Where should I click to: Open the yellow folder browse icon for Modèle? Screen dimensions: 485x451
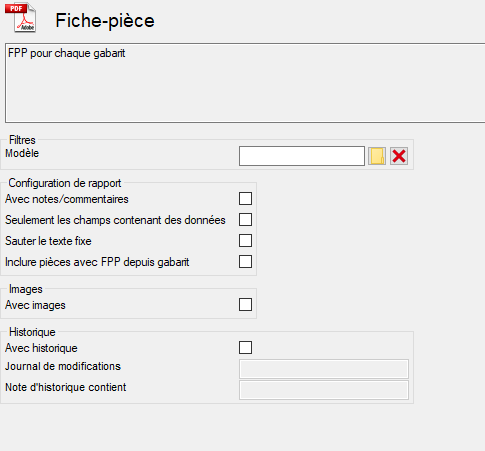(377, 156)
